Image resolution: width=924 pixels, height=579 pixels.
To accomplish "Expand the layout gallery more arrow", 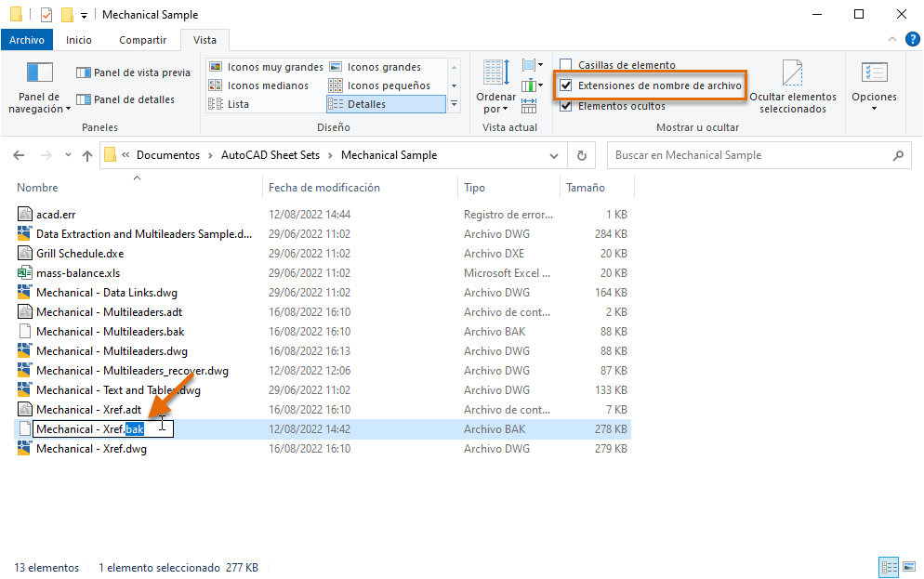I will click(455, 104).
